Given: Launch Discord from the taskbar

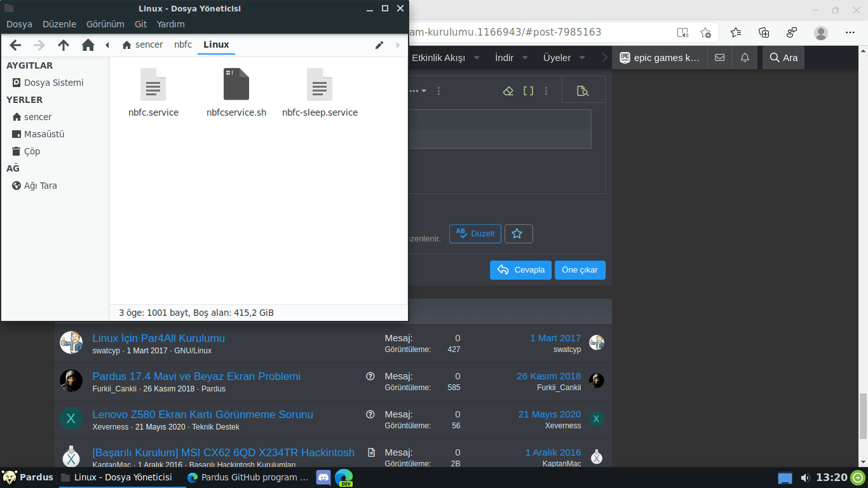Looking at the screenshot, I should (x=323, y=477).
